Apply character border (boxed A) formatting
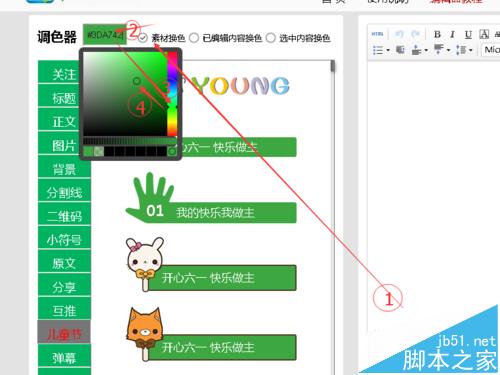 [484, 34]
